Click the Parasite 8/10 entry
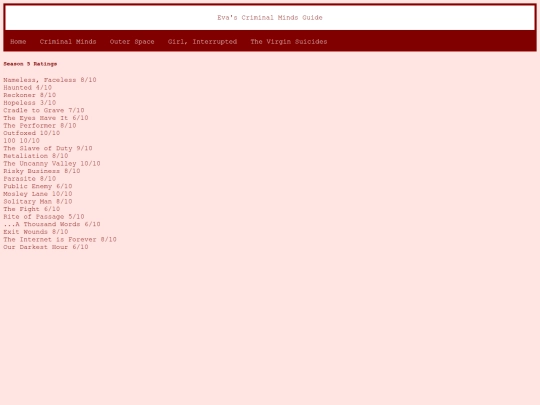This screenshot has height=405, width=540. (x=30, y=179)
